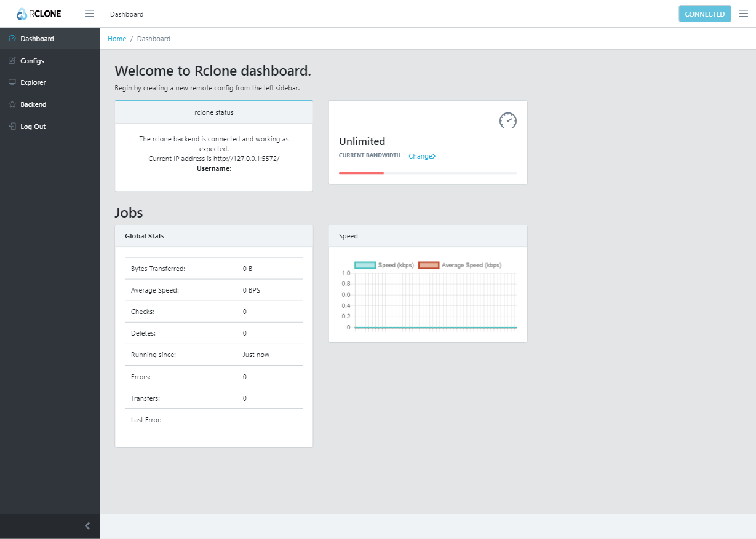Click the Backend star icon
The height and width of the screenshot is (539, 756).
[x=12, y=104]
